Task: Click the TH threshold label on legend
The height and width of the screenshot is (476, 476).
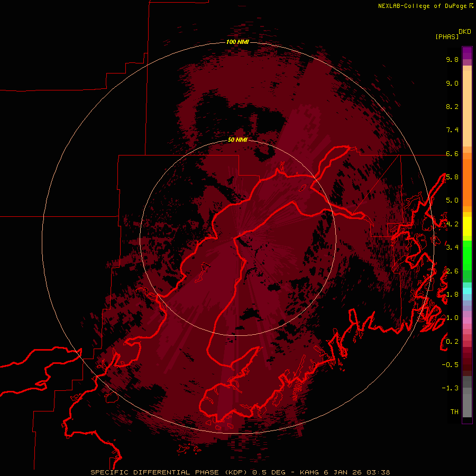Action: [454, 411]
